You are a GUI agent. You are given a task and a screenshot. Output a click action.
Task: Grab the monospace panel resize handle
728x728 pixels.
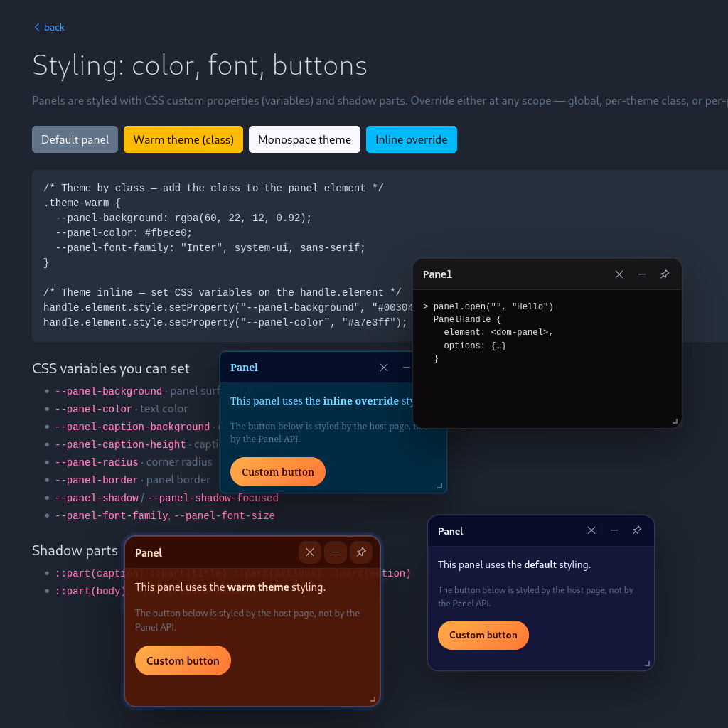coord(675,421)
